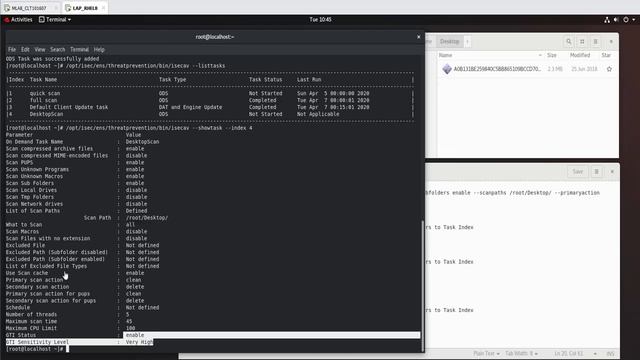640x360 pixels.
Task: Click the A0B131BE259840C file name
Action: point(497,69)
